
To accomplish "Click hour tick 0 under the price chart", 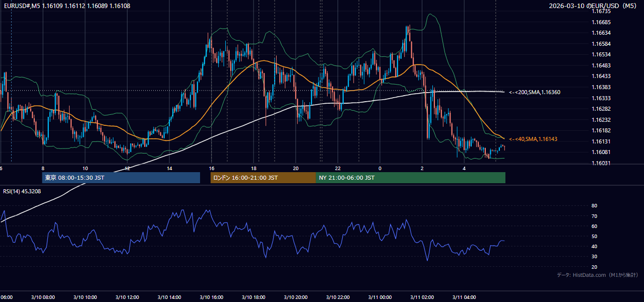I will click(x=380, y=169).
